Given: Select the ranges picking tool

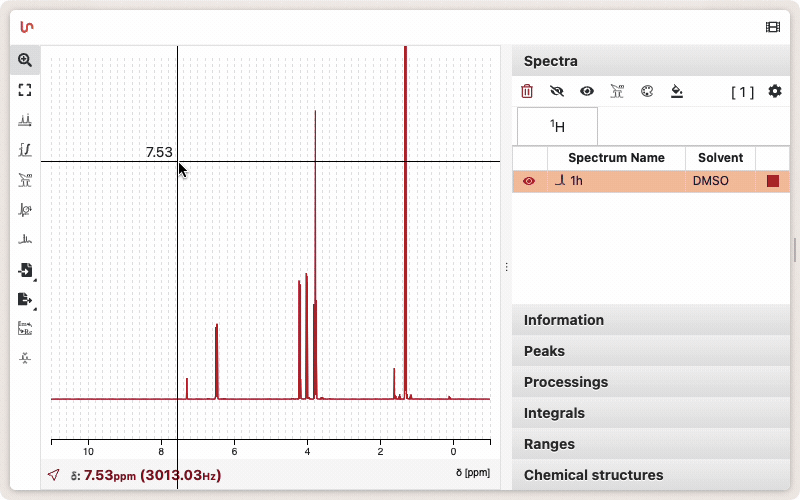Looking at the screenshot, I should tap(25, 180).
